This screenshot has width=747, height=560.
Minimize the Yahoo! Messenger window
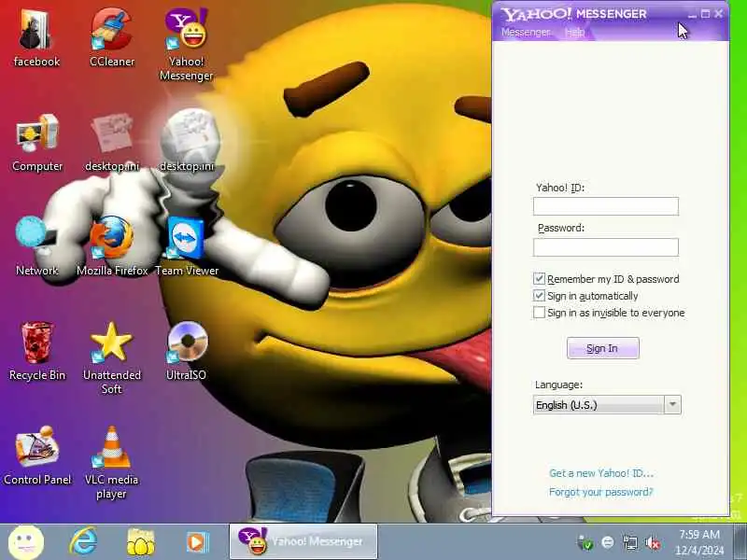pos(692,14)
